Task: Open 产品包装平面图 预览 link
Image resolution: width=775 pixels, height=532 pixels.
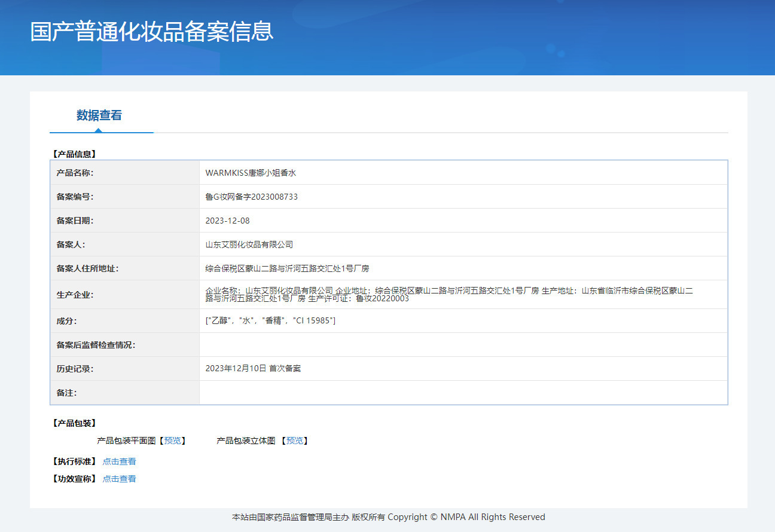Action: [172, 441]
